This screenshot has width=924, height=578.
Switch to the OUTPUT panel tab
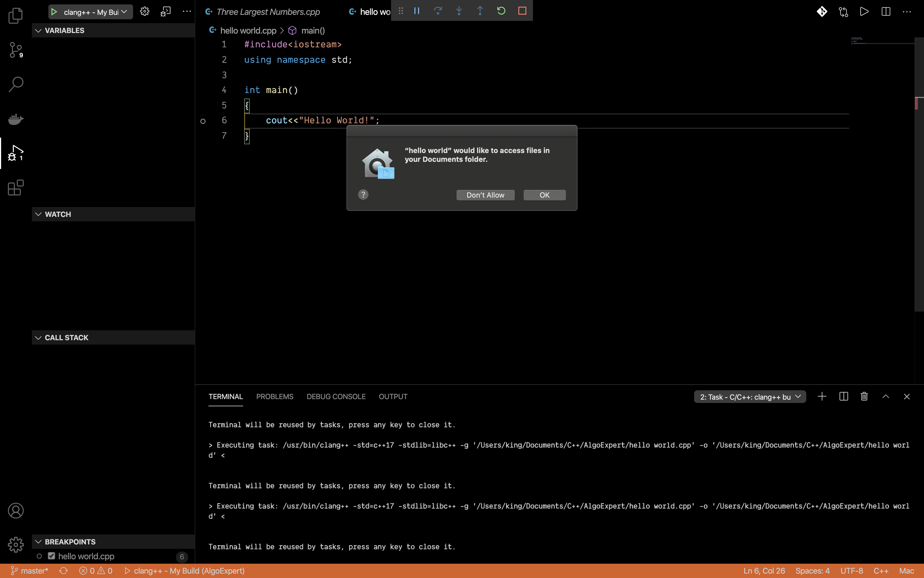[x=393, y=396]
